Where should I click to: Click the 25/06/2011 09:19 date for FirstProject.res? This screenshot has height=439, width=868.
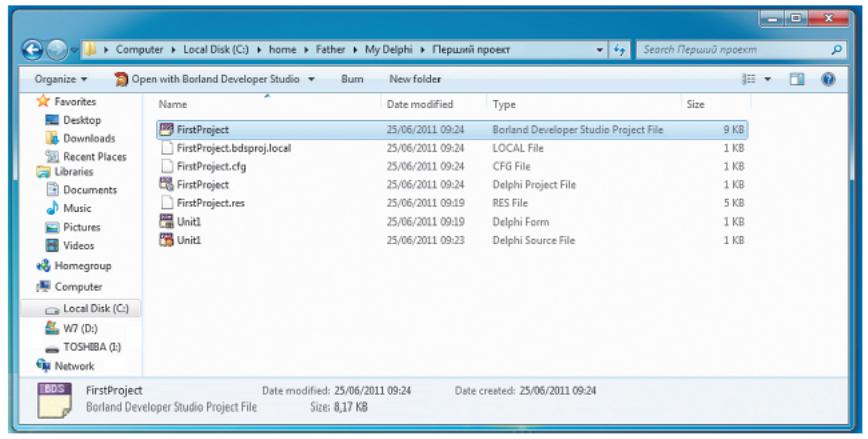(x=425, y=203)
